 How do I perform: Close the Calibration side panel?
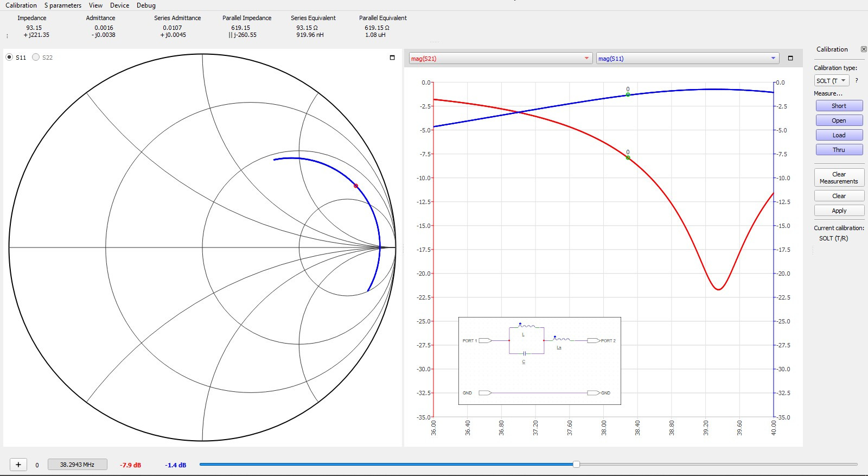pyautogui.click(x=864, y=49)
